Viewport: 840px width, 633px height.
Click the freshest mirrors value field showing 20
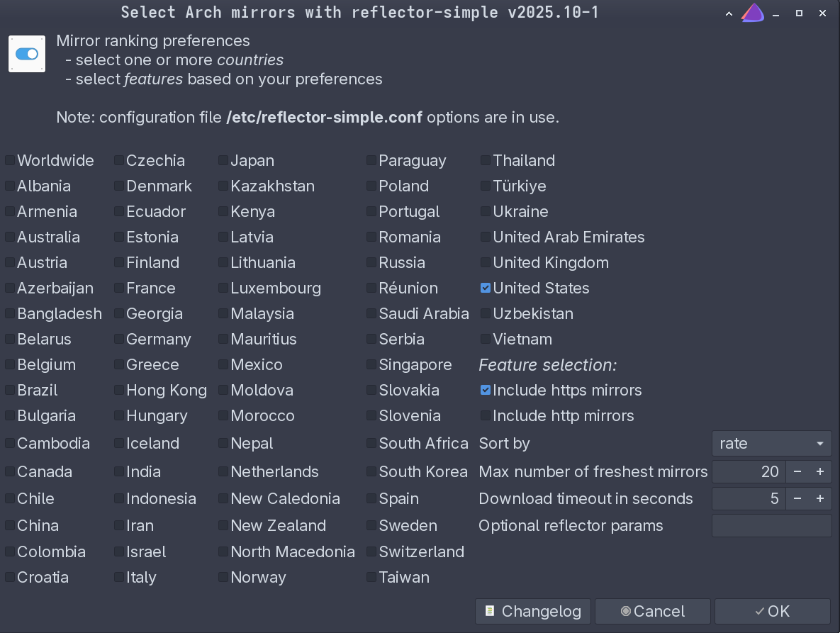tap(749, 472)
